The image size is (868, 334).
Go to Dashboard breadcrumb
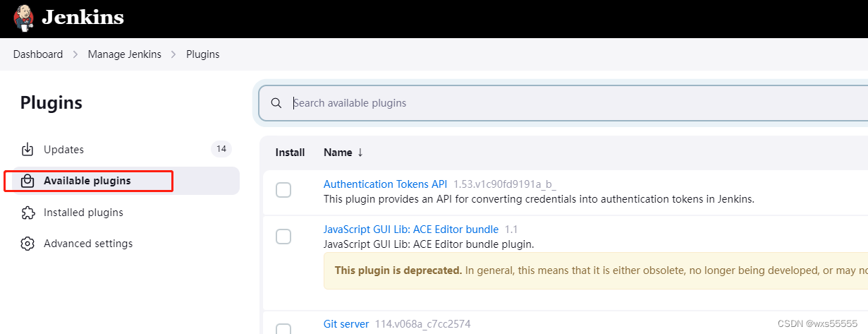click(x=38, y=54)
